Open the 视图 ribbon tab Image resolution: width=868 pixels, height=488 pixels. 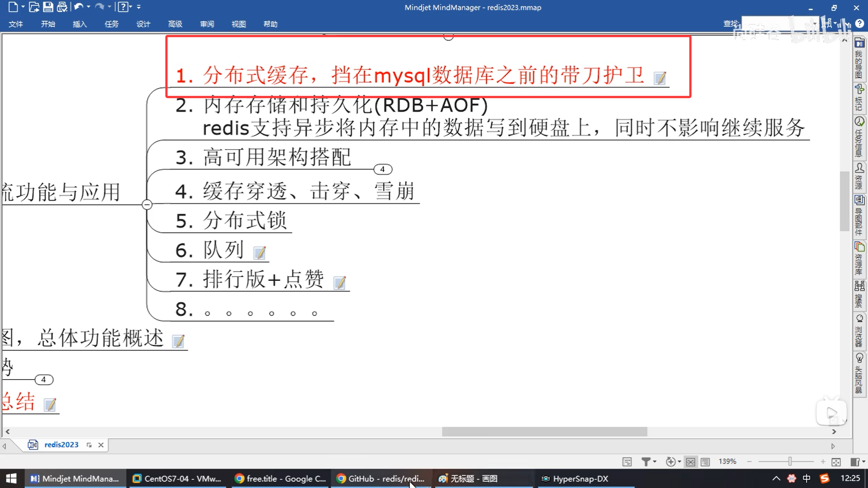point(238,24)
